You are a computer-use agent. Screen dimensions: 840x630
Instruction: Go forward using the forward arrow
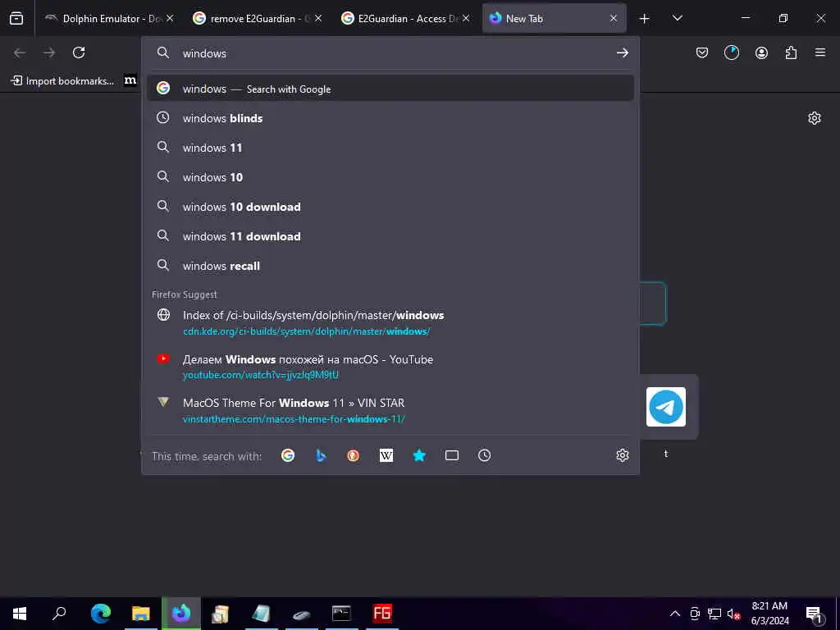(49, 52)
